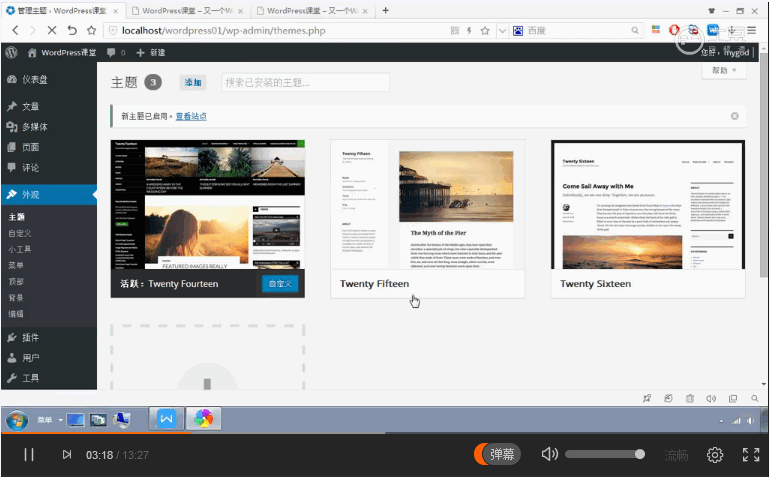Select 菜单 submenu under 外观
769x477 pixels.
(x=16, y=266)
